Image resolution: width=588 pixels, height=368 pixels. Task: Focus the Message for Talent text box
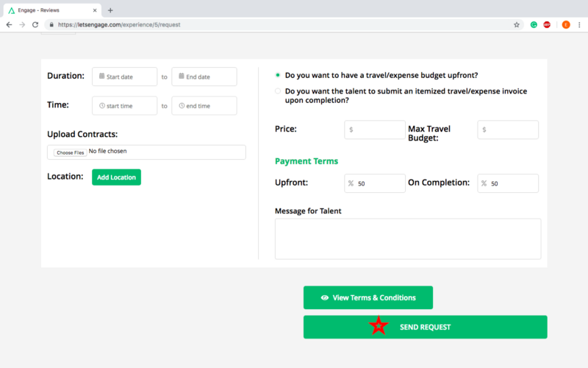point(408,238)
